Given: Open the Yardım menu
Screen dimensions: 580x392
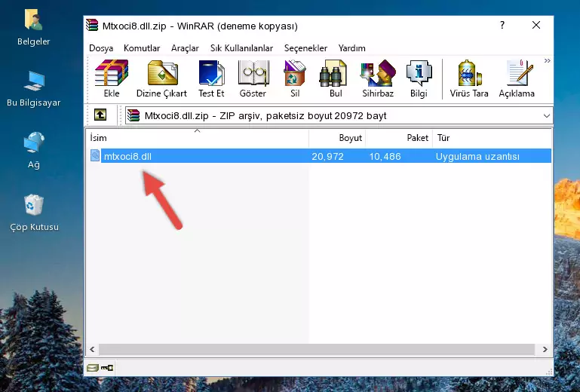Looking at the screenshot, I should click(351, 48).
